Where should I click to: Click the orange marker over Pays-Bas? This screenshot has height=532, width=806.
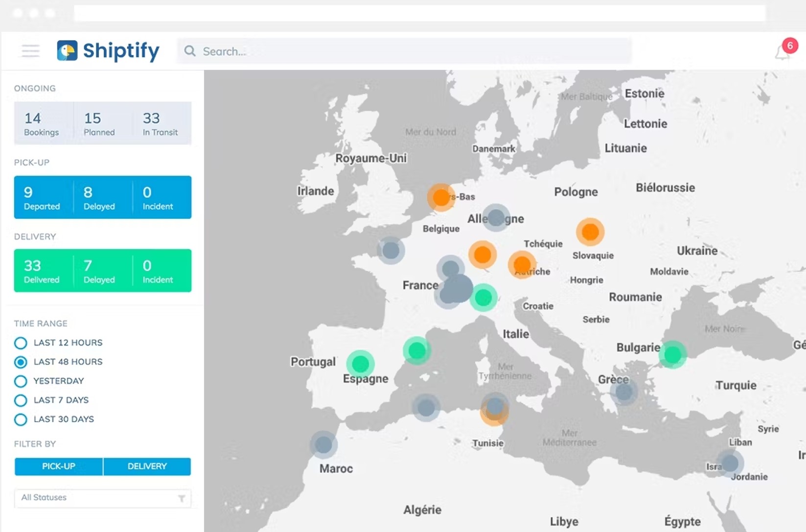[441, 198]
